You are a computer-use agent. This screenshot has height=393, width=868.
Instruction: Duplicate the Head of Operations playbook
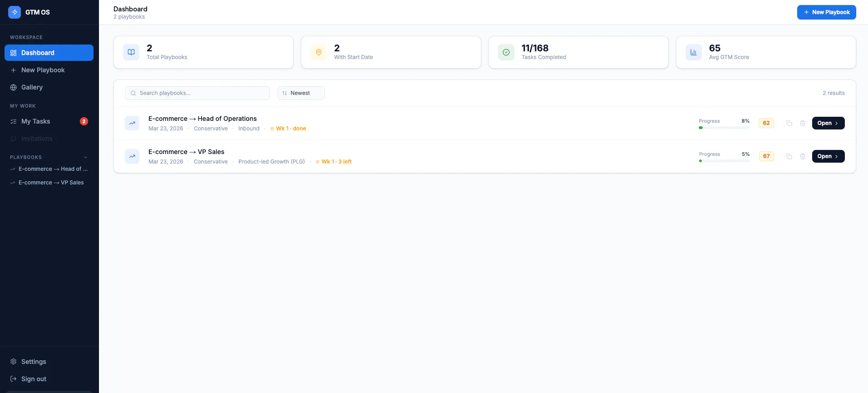[x=789, y=123]
